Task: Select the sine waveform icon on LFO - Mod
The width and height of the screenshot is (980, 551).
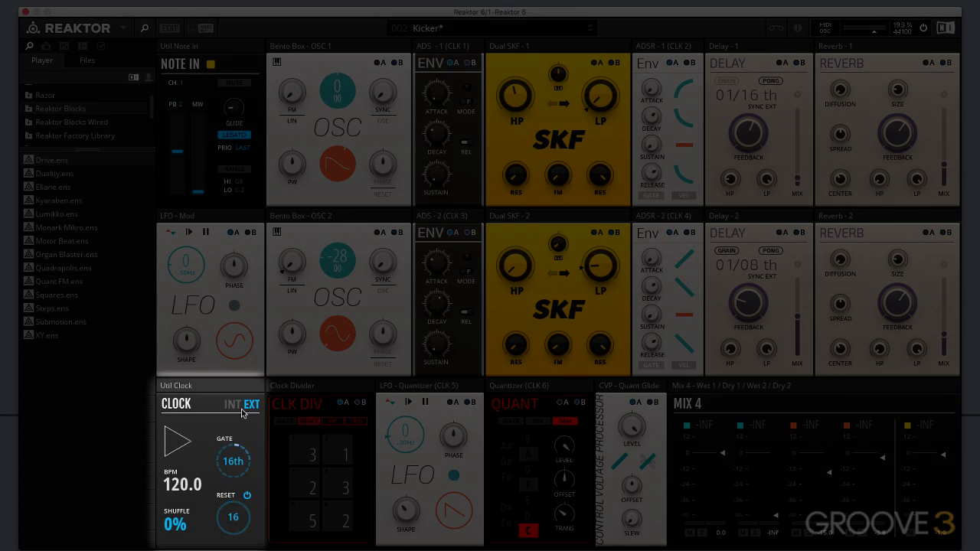Action: [234, 341]
